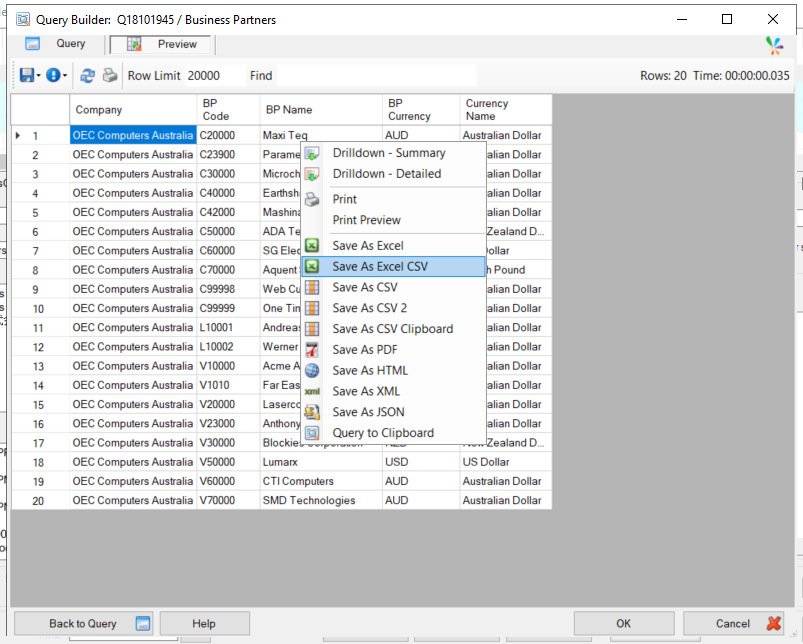Click the Lumarx BP Name cell
The height and width of the screenshot is (644, 803).
321,462
